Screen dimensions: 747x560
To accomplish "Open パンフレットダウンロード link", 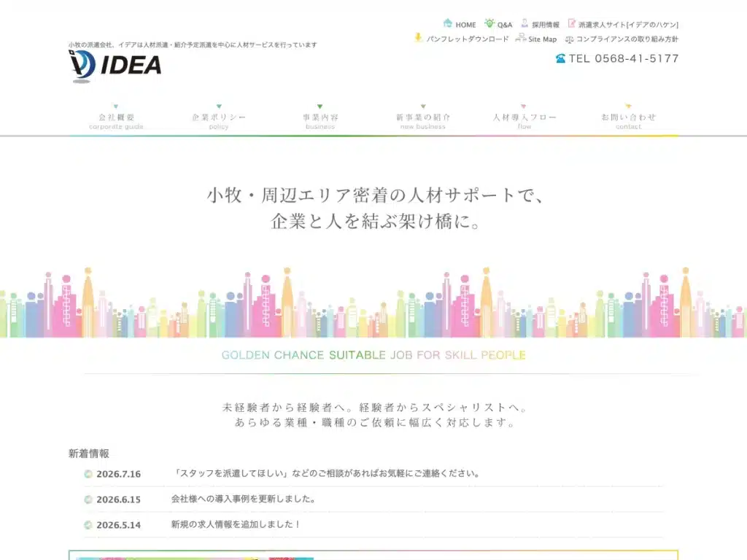I will pos(468,39).
